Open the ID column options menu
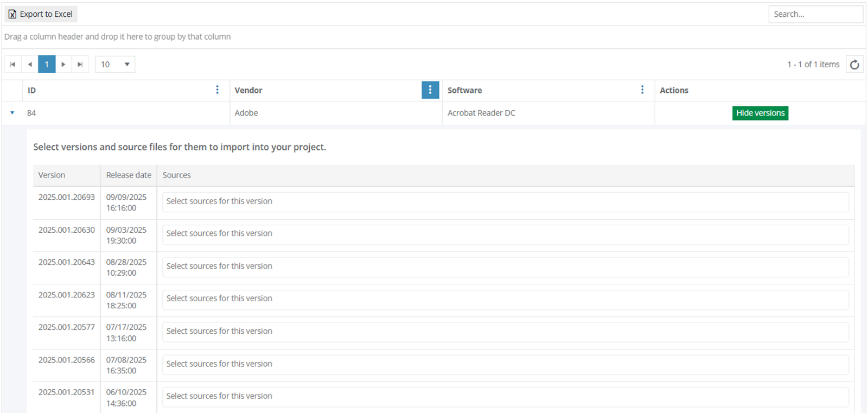The height and width of the screenshot is (413, 868). pos(218,90)
